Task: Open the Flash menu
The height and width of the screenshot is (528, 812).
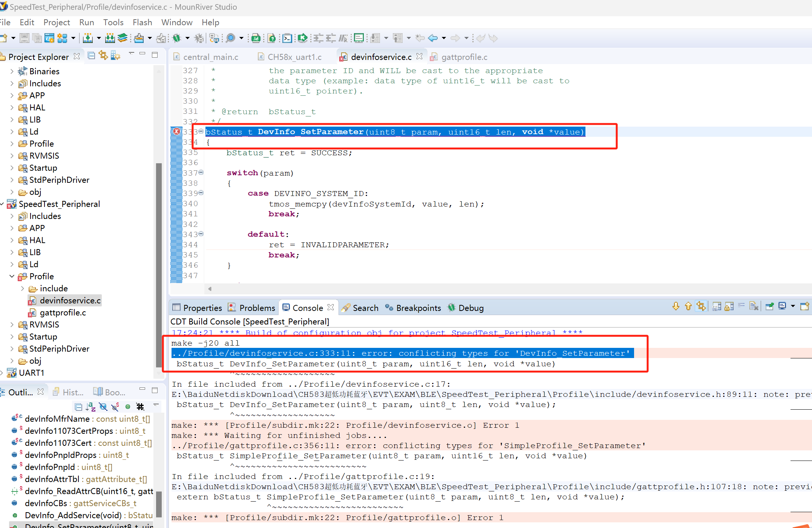Action: pos(142,22)
